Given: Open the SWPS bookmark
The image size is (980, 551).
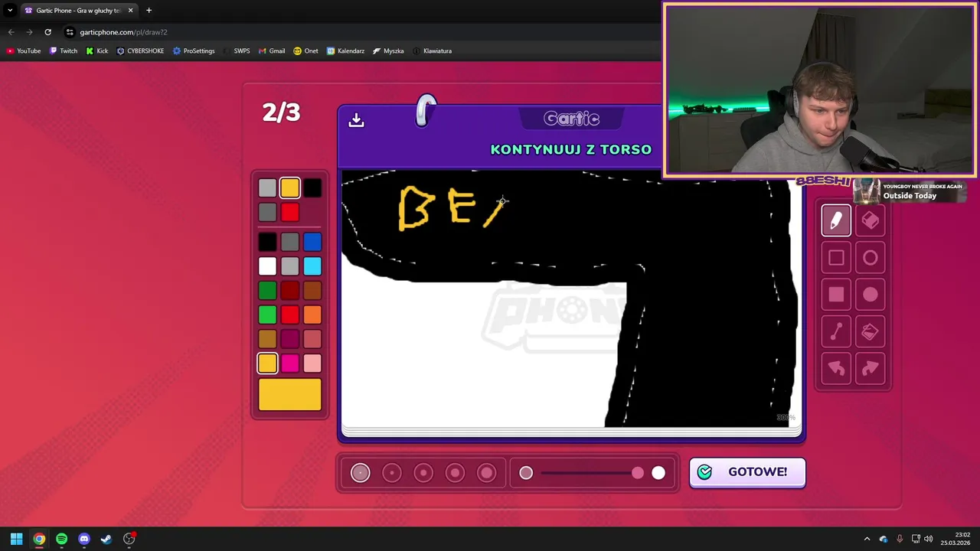Looking at the screenshot, I should (237, 51).
